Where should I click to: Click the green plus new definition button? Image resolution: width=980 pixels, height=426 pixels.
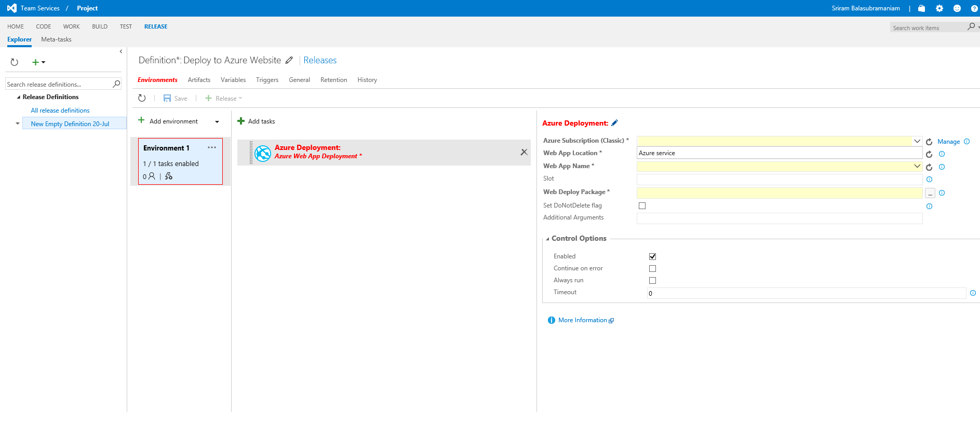[35, 62]
